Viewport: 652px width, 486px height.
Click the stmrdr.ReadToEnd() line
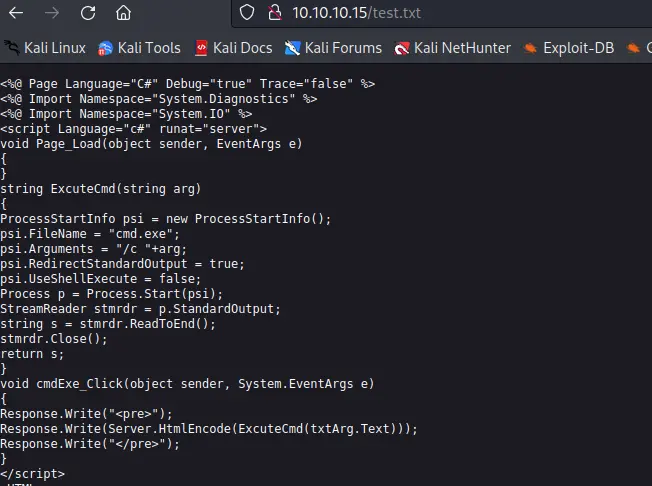[x=108, y=324]
